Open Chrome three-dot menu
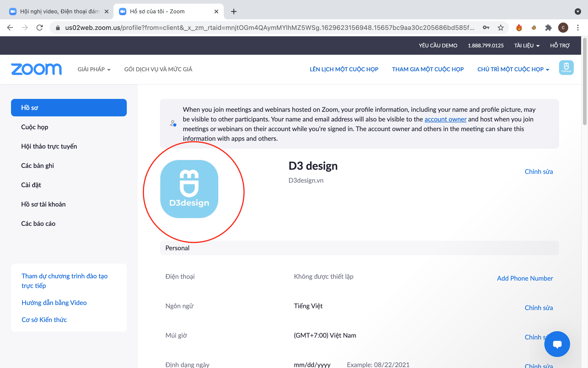 tap(578, 28)
